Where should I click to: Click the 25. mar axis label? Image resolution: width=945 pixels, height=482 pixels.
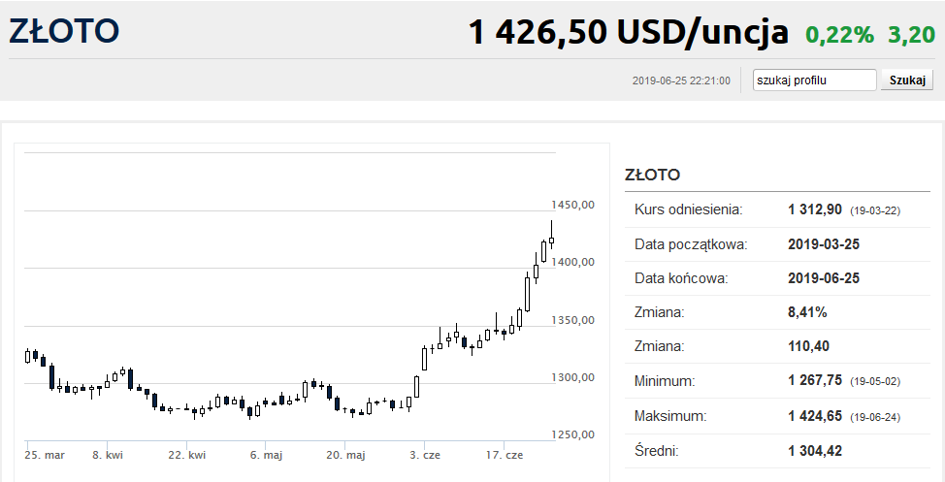click(45, 455)
